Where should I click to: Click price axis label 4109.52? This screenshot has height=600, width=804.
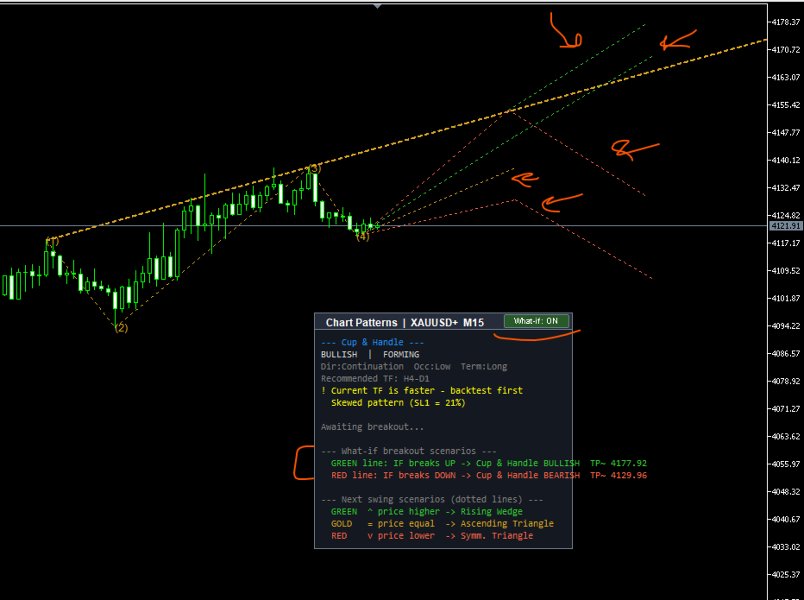click(x=786, y=271)
